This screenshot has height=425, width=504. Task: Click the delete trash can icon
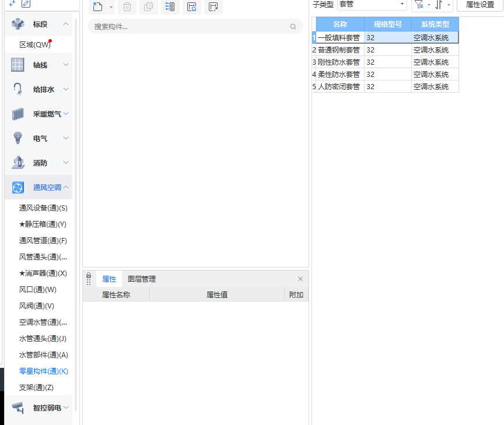point(127,6)
